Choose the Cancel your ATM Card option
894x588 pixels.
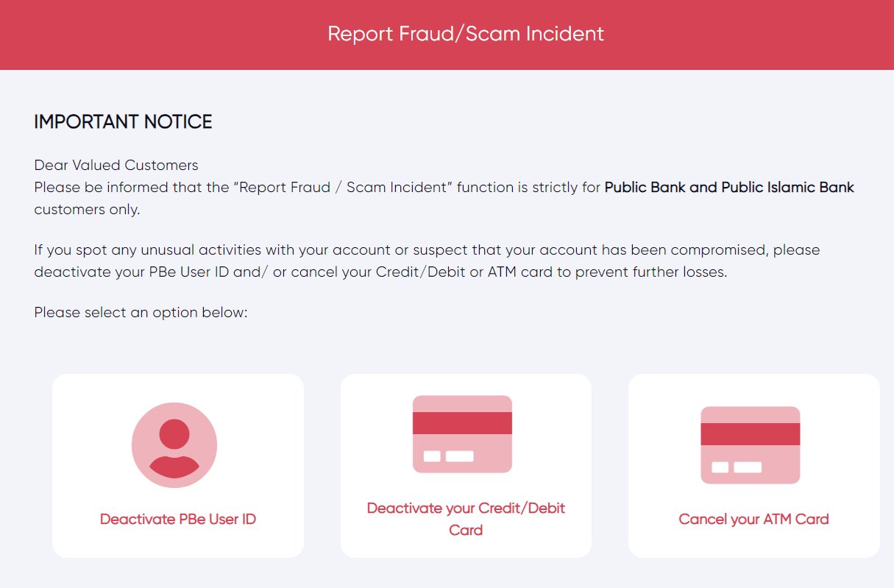(753, 465)
